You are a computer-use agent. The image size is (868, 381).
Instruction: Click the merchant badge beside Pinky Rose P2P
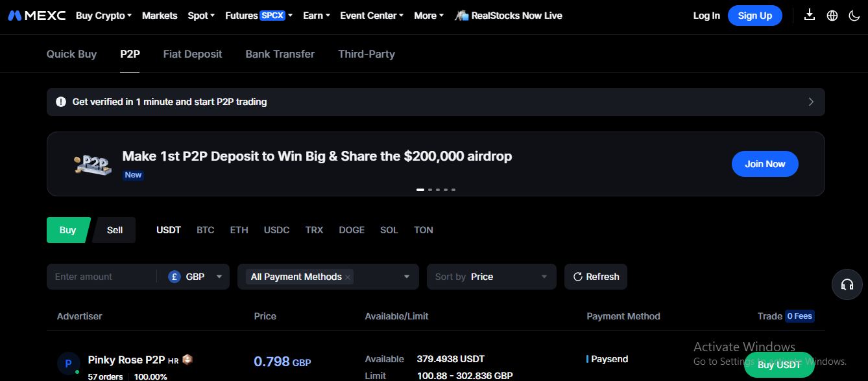tap(187, 359)
